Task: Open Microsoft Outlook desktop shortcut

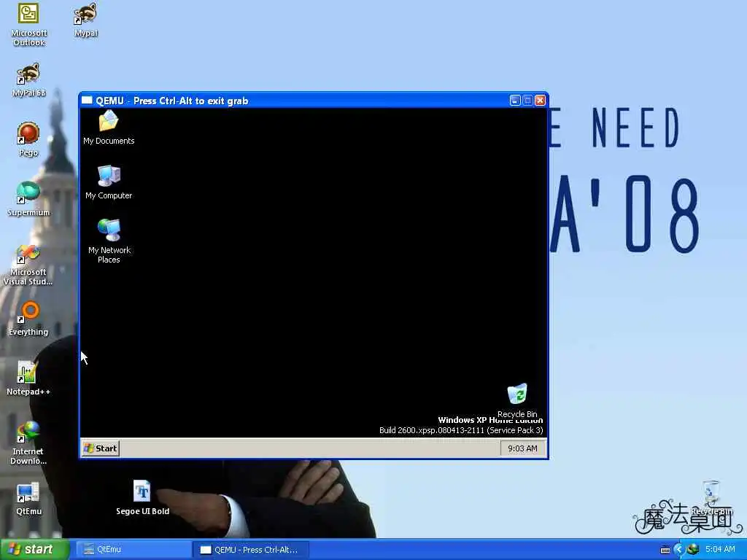Action: pyautogui.click(x=28, y=25)
